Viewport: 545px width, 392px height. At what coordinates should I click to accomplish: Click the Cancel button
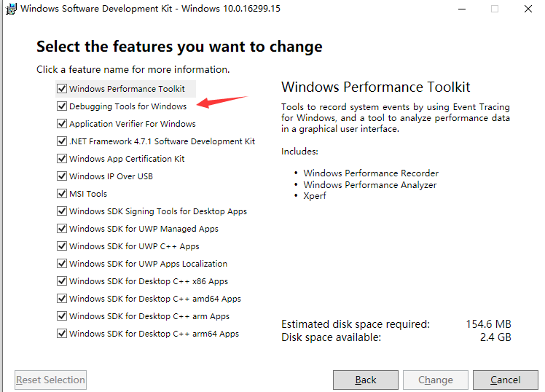tap(506, 380)
